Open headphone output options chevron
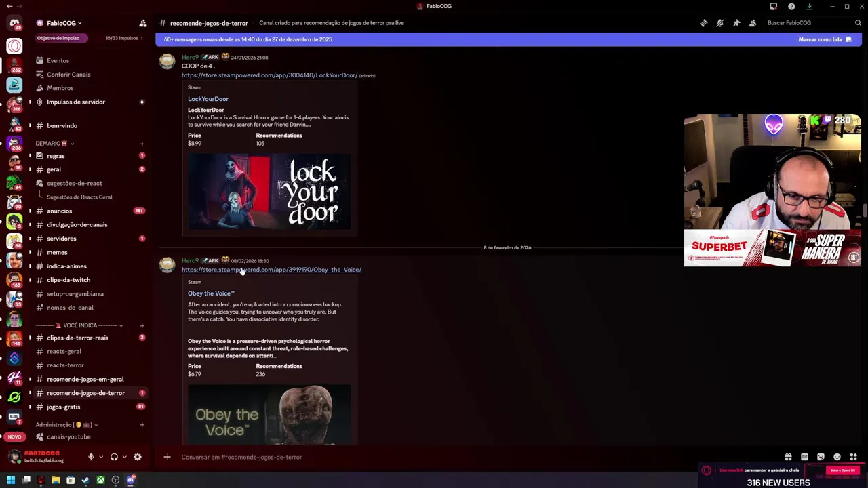The image size is (868, 488). coord(124,457)
